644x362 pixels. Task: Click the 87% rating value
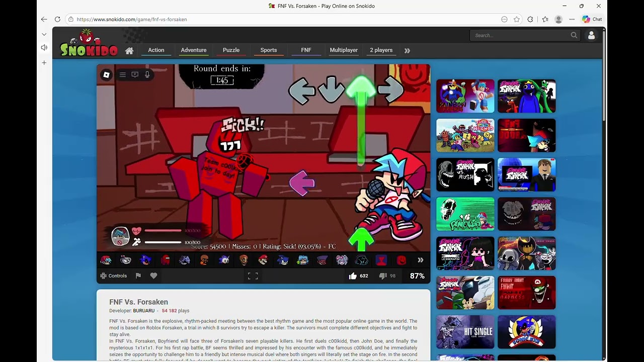pyautogui.click(x=417, y=276)
